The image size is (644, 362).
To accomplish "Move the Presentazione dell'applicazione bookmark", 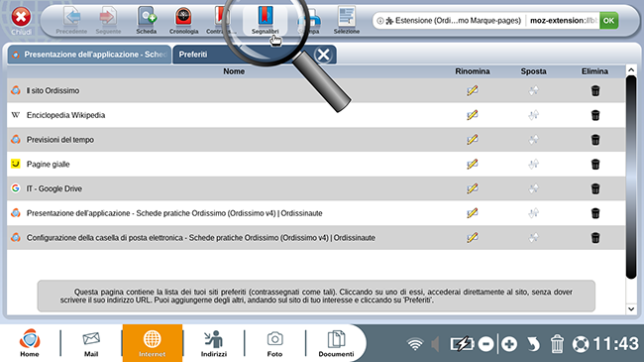I will (x=533, y=213).
